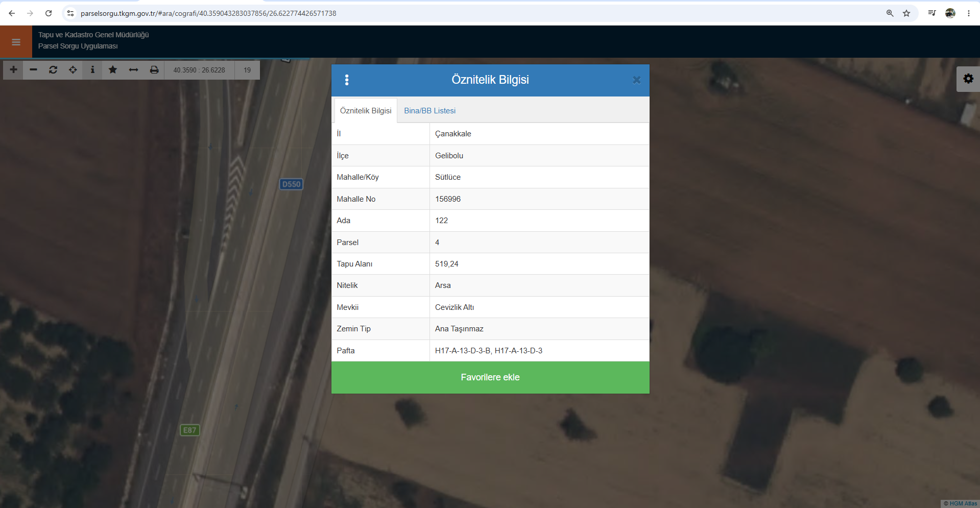980x508 pixels.
Task: Open the browser zoom indicator
Action: coord(890,13)
